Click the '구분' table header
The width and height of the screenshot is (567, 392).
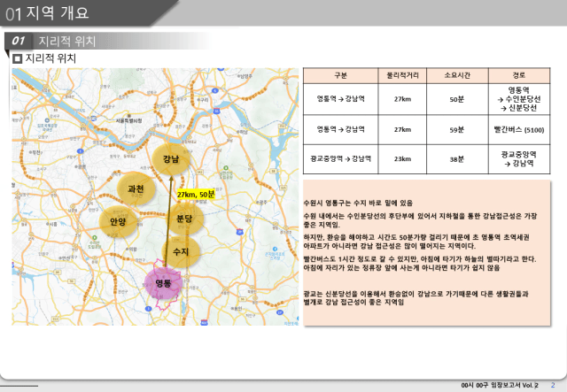tap(340, 75)
